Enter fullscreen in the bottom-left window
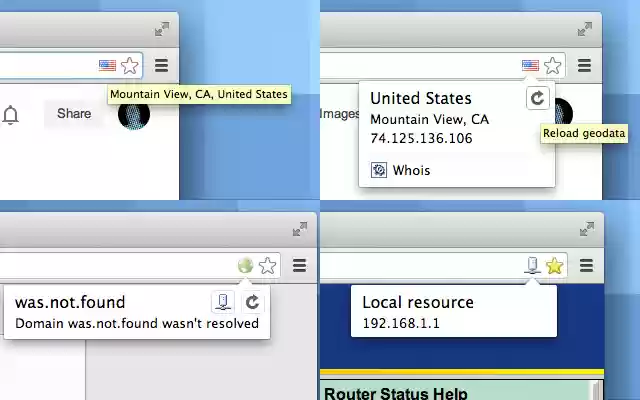 300,229
